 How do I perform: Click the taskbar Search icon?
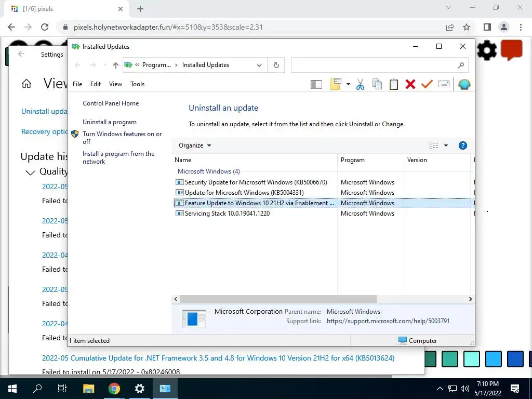point(37,388)
